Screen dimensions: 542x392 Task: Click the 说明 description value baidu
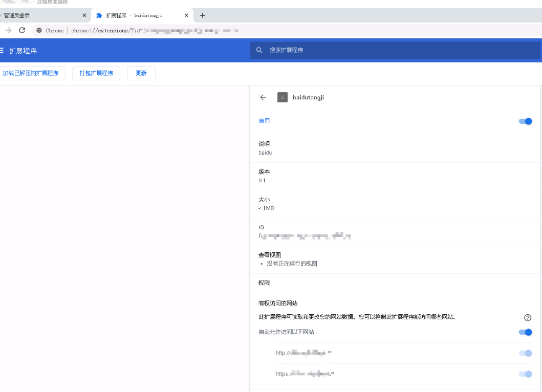(x=265, y=153)
